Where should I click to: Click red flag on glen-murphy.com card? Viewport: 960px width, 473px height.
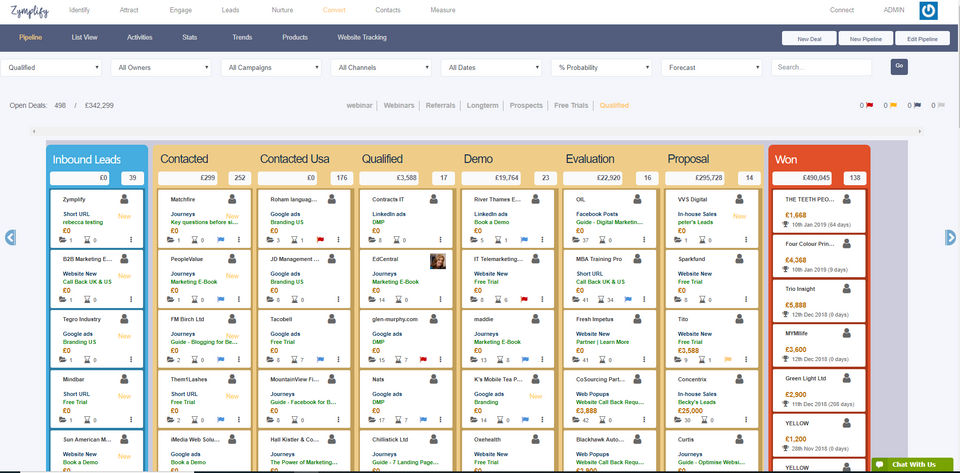click(422, 360)
